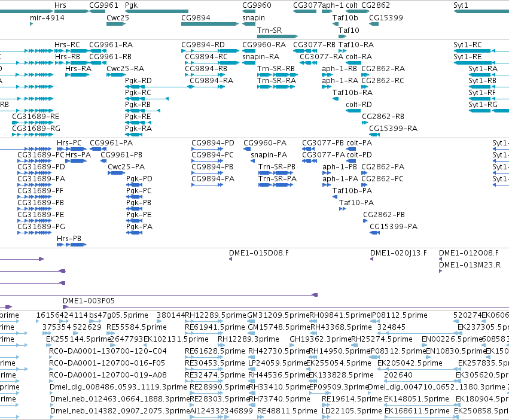Select transcript snapin-RA

click(261, 56)
